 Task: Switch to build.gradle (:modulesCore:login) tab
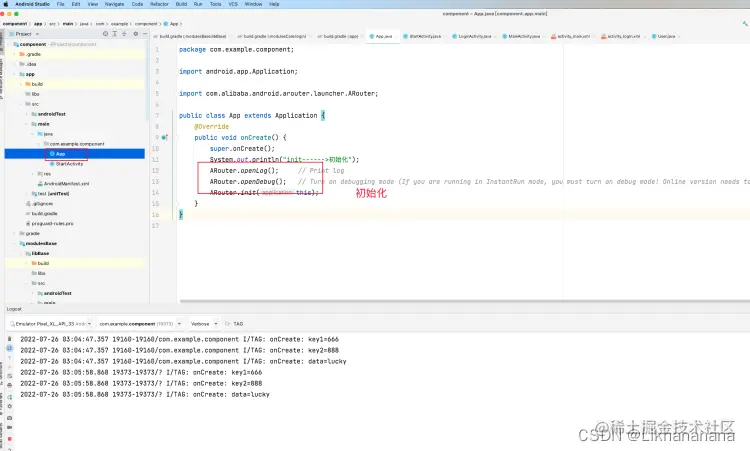(x=274, y=36)
